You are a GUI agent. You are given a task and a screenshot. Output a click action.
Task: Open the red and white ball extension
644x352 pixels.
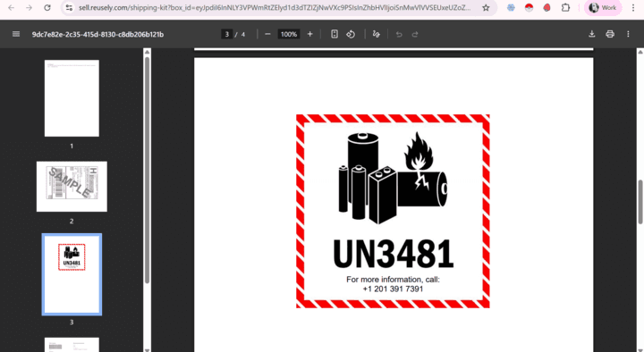click(529, 8)
